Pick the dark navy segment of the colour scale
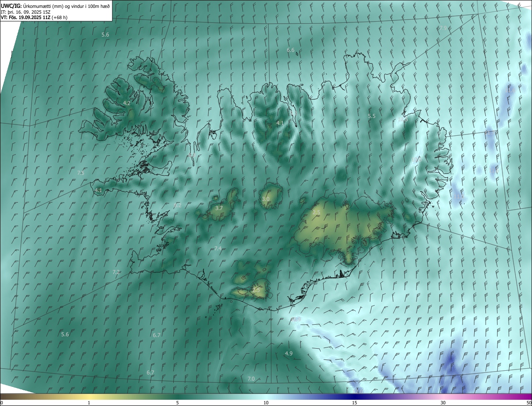Screen dimensions: 532x406 click(x=355, y=396)
